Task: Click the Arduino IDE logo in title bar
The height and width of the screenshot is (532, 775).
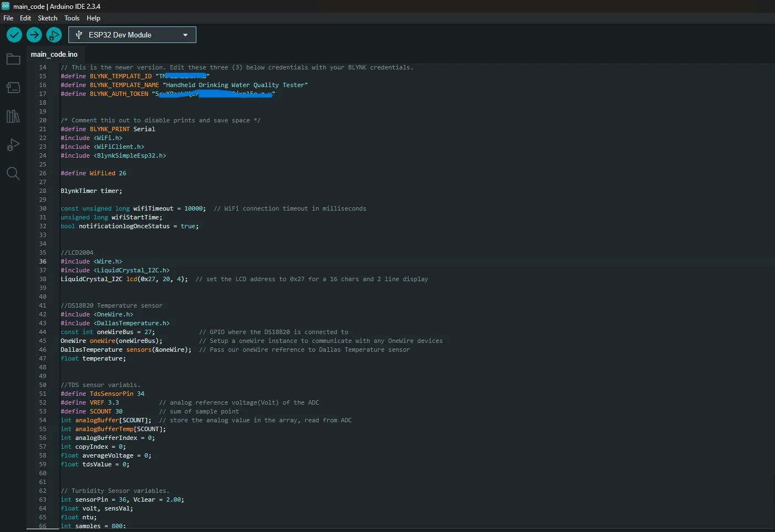Action: pos(6,6)
